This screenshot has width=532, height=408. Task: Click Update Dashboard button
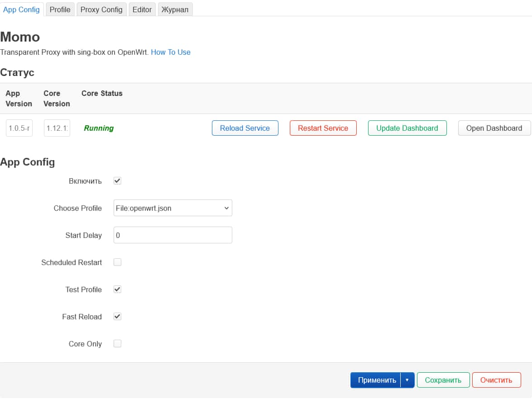pyautogui.click(x=407, y=128)
